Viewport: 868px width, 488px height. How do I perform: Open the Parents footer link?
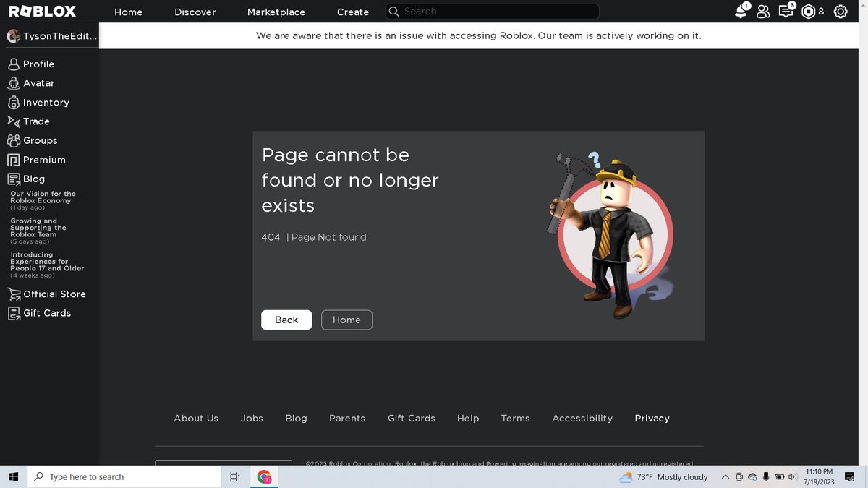tap(347, 419)
